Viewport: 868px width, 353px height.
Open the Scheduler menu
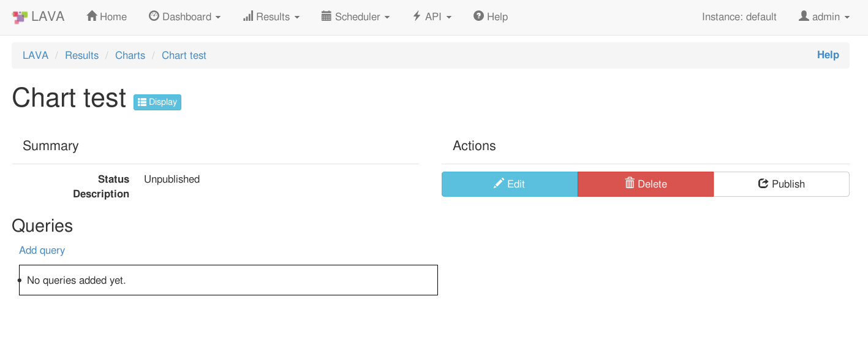coord(356,17)
